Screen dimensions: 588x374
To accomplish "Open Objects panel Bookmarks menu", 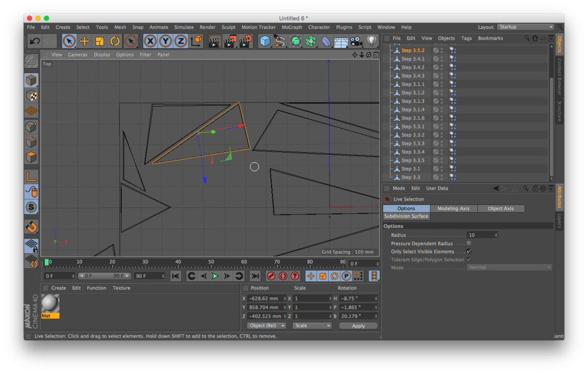I will [x=490, y=38].
